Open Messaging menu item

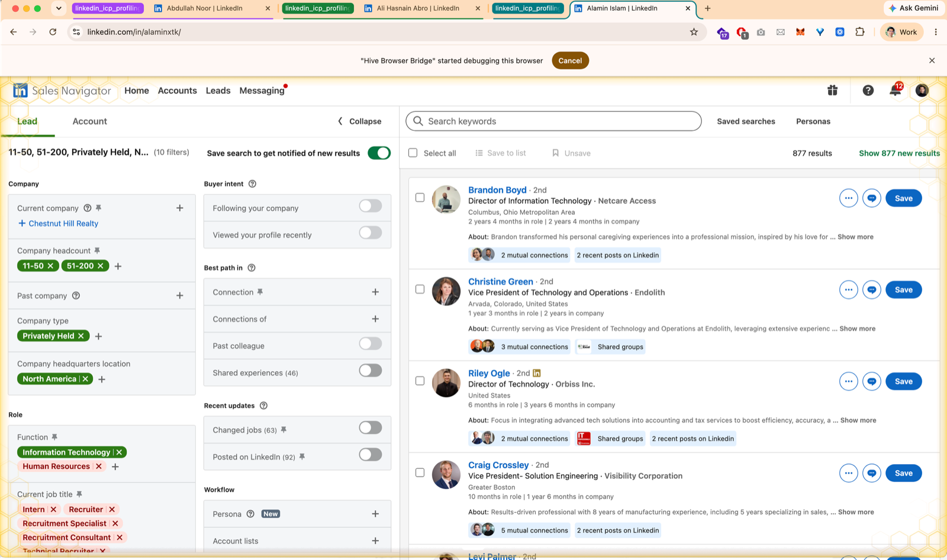click(262, 91)
